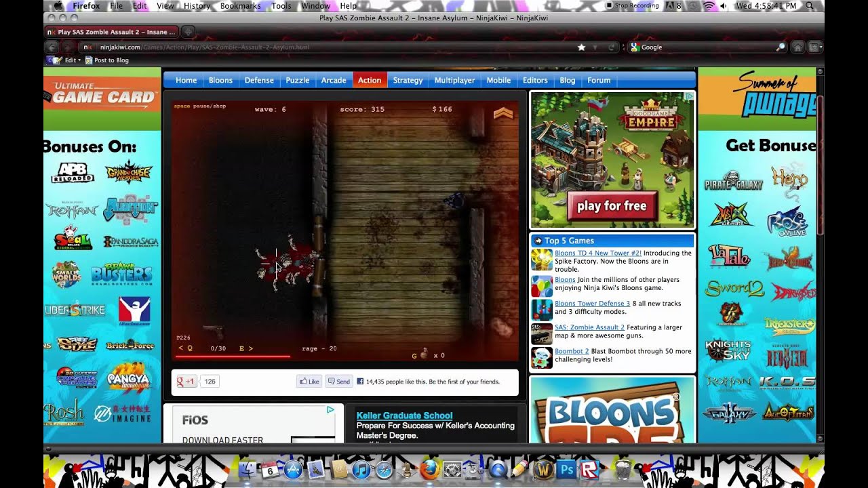Image resolution: width=868 pixels, height=488 pixels.
Task: Open SAS: Zombie Assault 2 link
Action: point(589,327)
